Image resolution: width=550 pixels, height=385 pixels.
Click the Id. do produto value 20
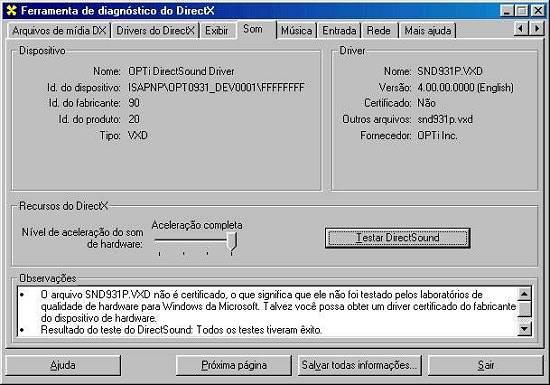coord(134,119)
